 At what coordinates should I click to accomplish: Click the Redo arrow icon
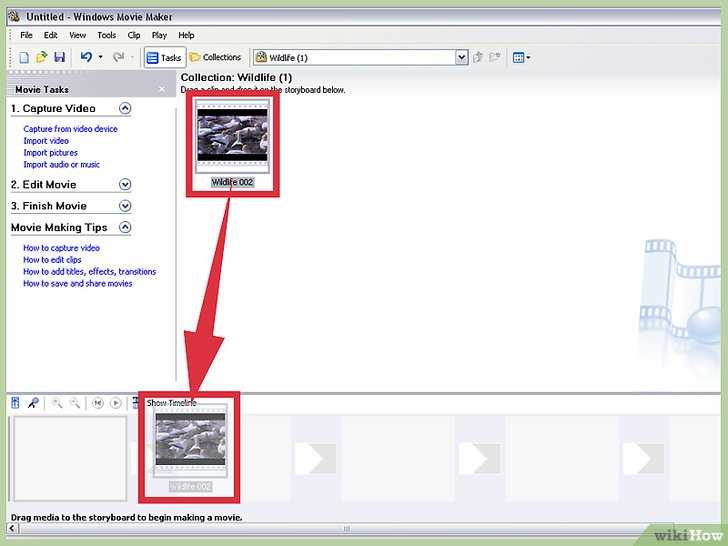click(x=119, y=57)
